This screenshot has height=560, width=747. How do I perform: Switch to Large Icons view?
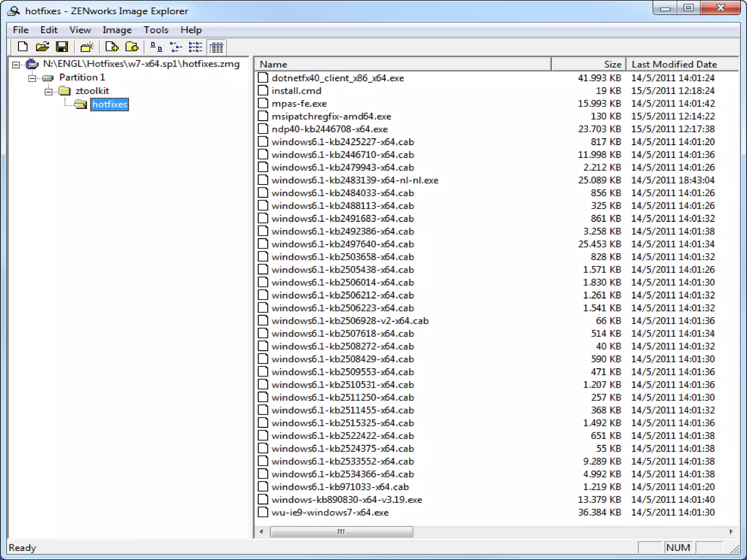click(156, 47)
